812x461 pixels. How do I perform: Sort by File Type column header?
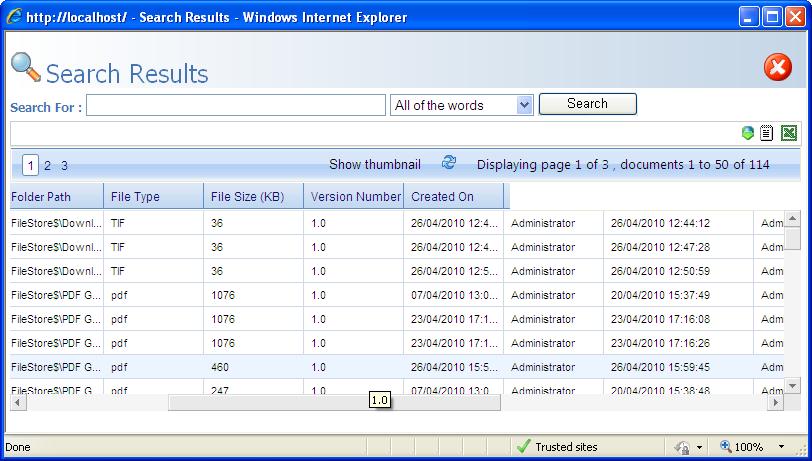point(154,196)
